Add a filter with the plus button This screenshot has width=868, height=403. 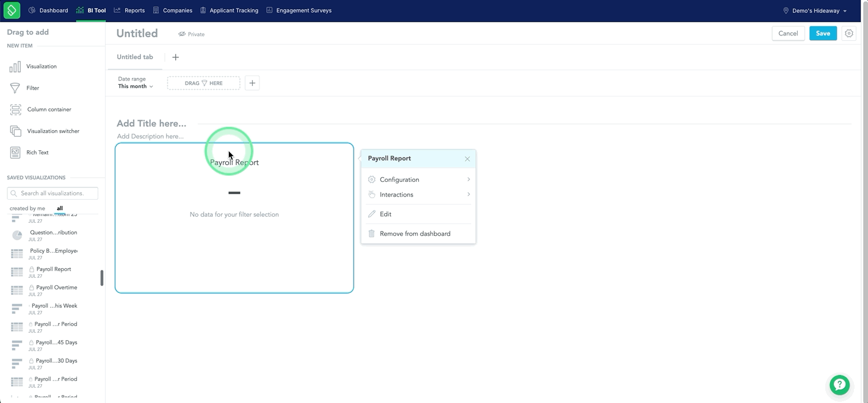coord(252,83)
